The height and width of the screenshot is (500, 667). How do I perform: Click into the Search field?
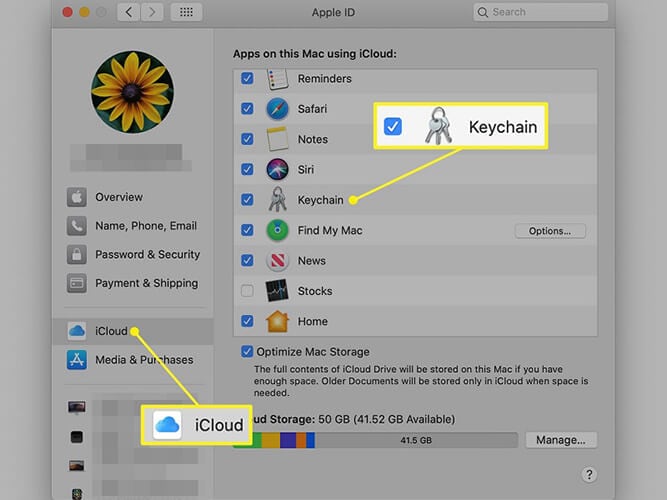pyautogui.click(x=541, y=12)
